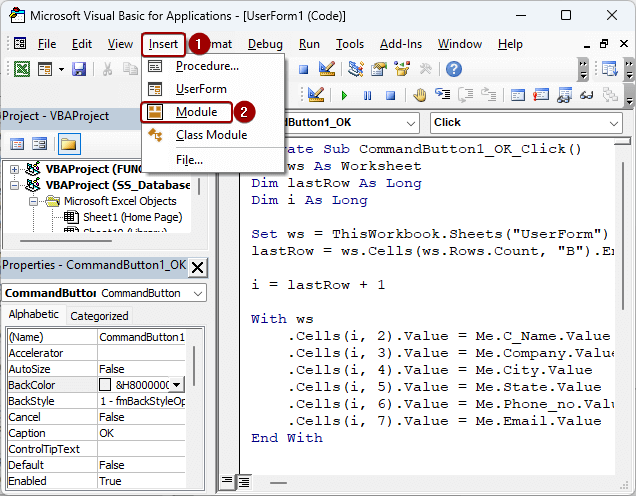Click the Window menu
The image size is (636, 496).
[460, 44]
